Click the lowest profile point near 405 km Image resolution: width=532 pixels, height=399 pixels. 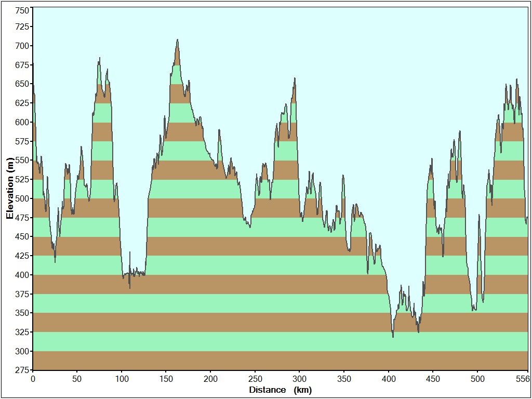point(393,336)
